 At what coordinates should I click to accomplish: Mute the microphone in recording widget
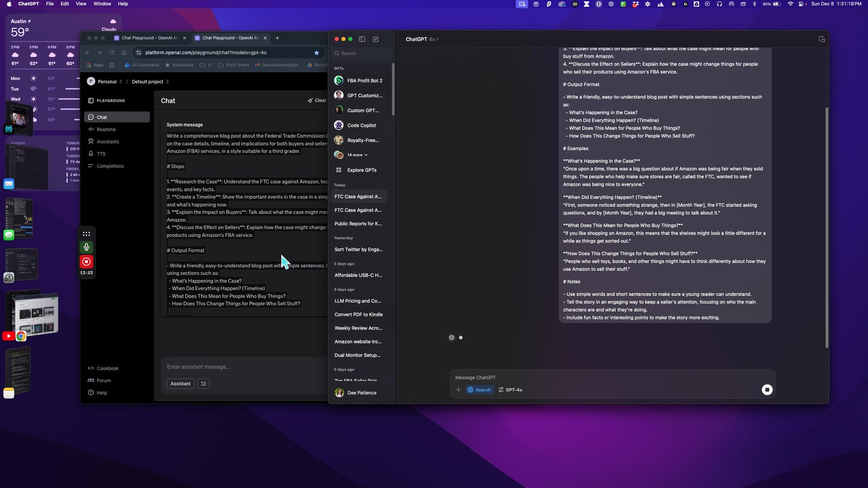[x=86, y=247]
